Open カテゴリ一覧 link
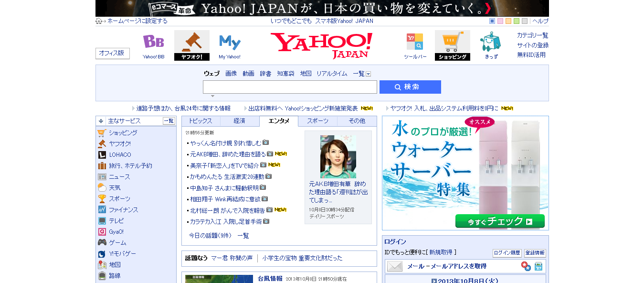The image size is (644, 283). coord(532,35)
